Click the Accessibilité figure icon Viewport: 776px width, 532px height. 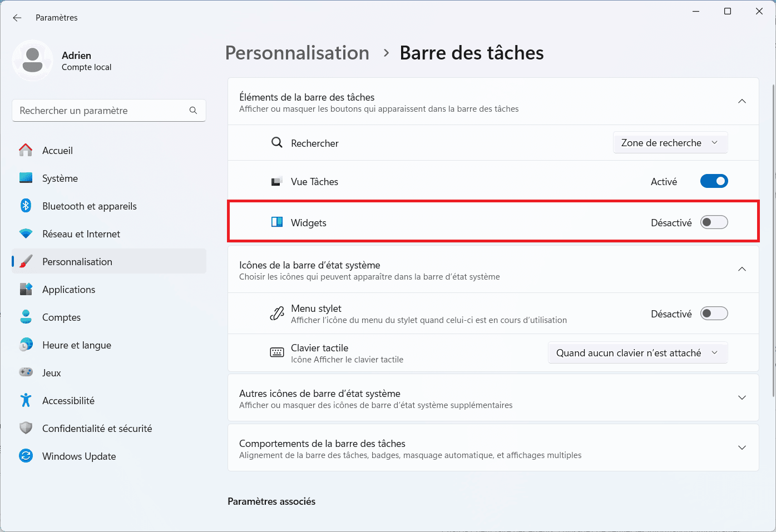[26, 400]
